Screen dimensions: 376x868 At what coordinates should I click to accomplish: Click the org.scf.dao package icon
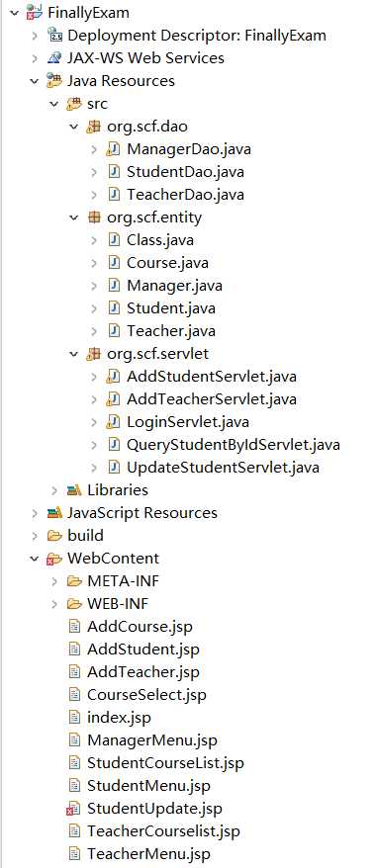(94, 127)
